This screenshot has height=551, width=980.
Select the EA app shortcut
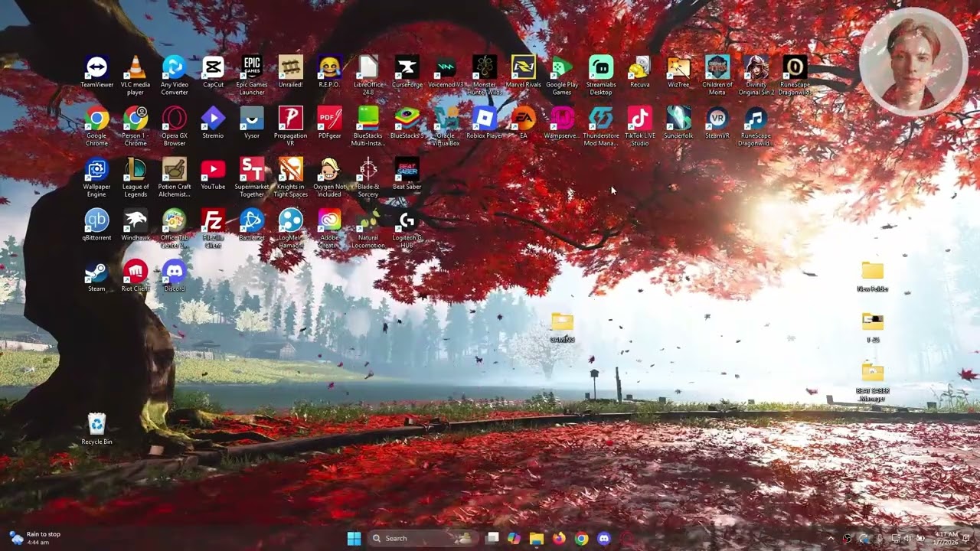(524, 119)
